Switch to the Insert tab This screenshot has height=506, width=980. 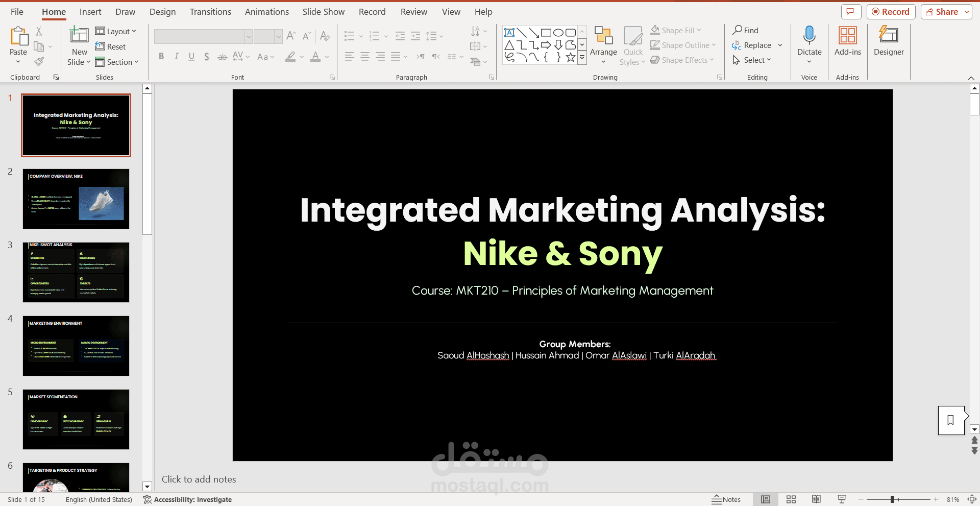coord(90,12)
